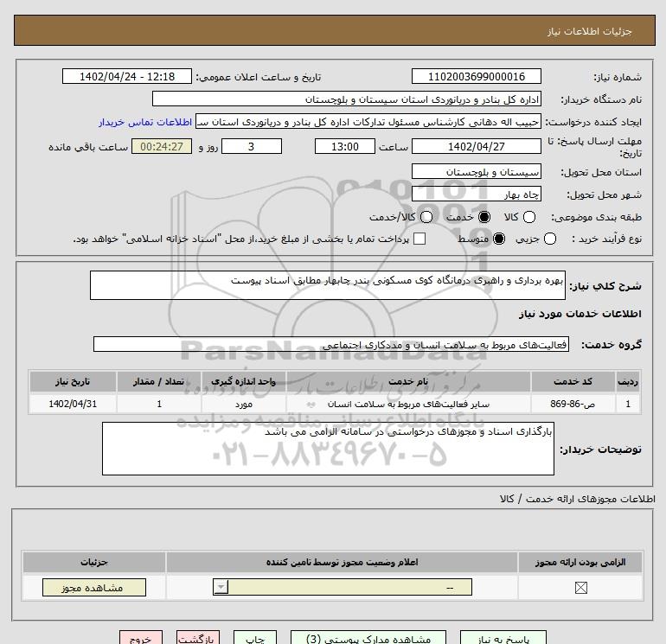
Task: Click the جزئیات اطلاعات نیاز title bar
Action: [x=335, y=30]
